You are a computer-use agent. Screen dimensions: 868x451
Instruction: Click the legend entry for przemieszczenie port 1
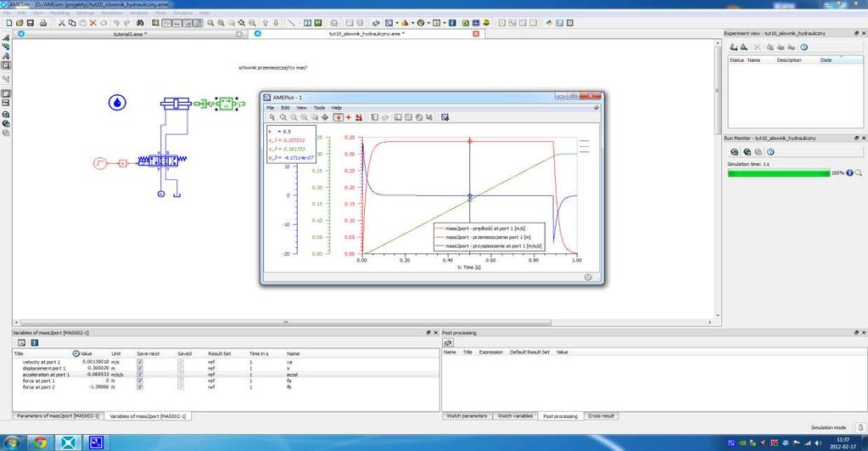click(x=484, y=237)
